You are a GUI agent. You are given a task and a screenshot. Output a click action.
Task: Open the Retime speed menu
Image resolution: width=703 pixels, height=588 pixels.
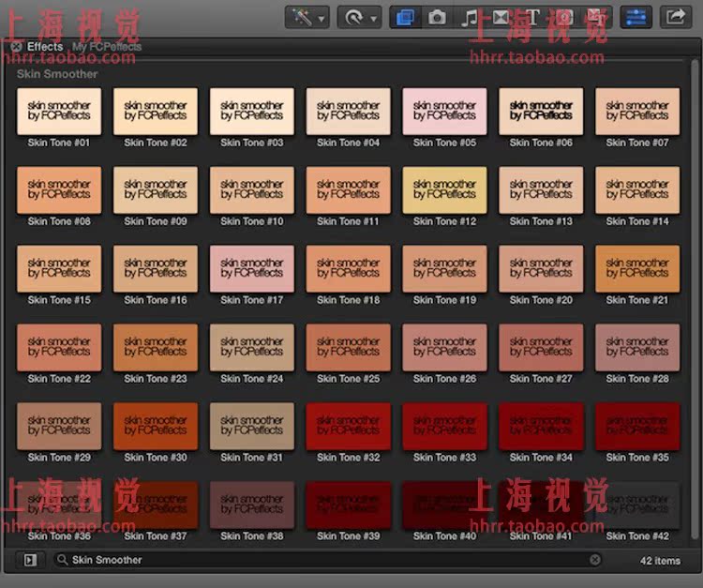tap(359, 18)
